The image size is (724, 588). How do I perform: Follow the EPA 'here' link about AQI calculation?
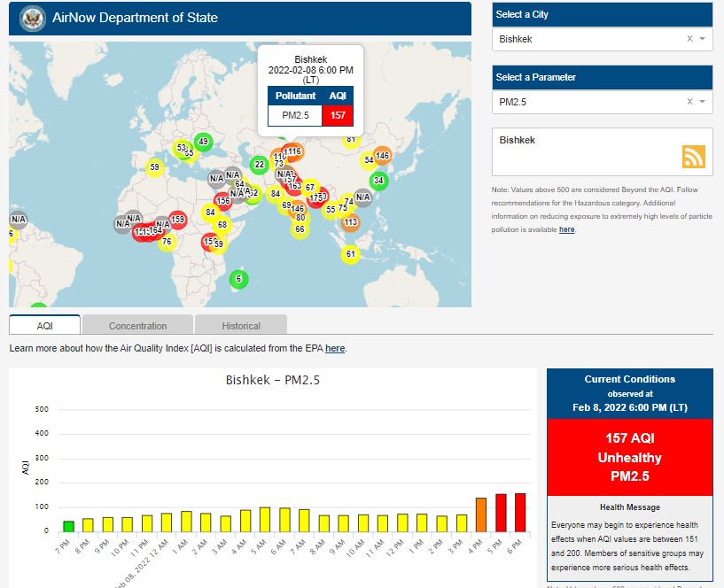pos(335,349)
